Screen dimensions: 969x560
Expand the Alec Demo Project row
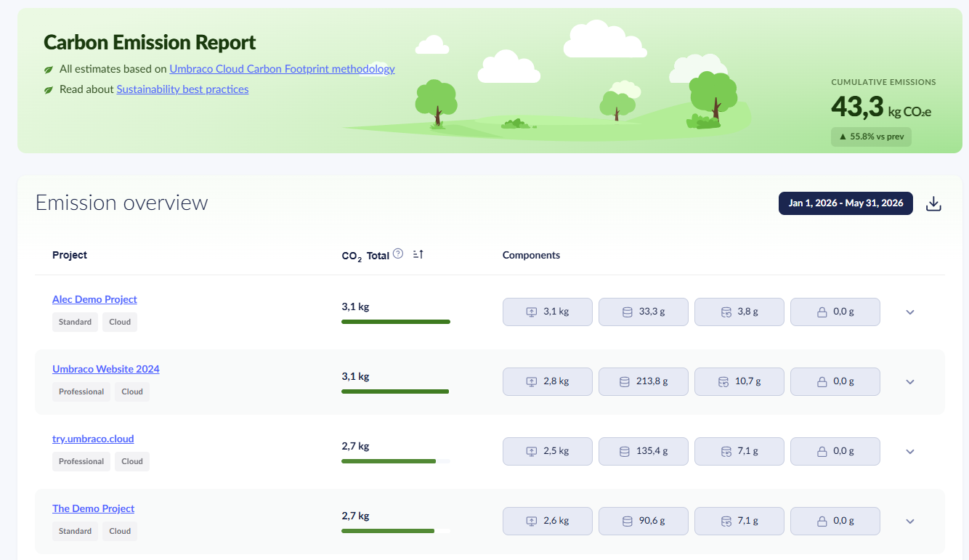[x=910, y=312]
